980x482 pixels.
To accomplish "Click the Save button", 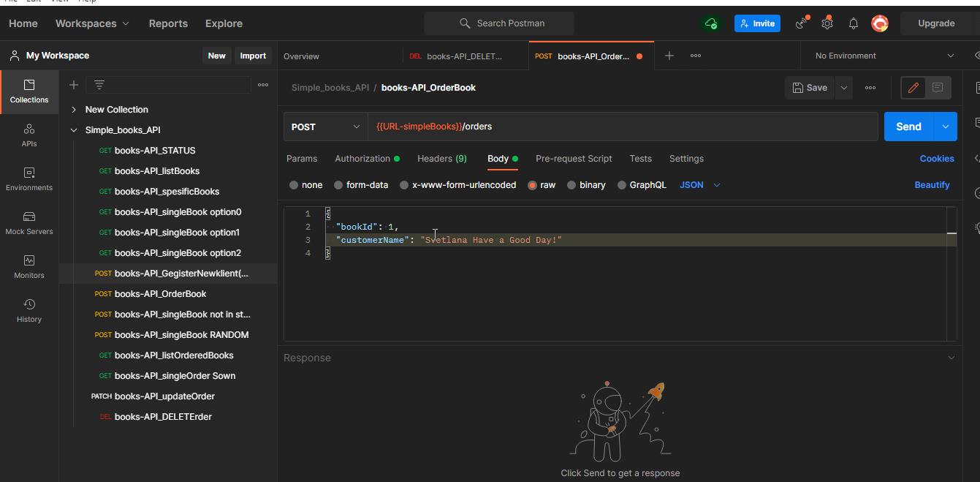I will 810,88.
